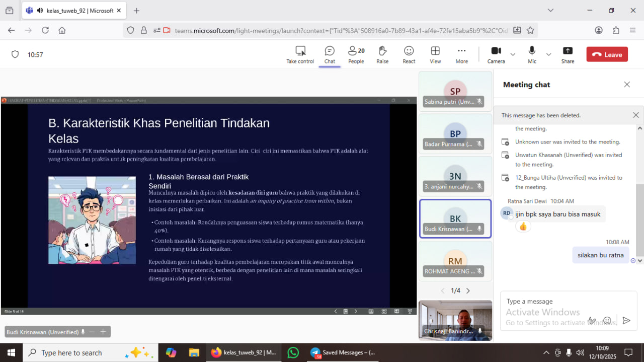Open the React reactions menu
The image size is (644, 362).
point(409,54)
